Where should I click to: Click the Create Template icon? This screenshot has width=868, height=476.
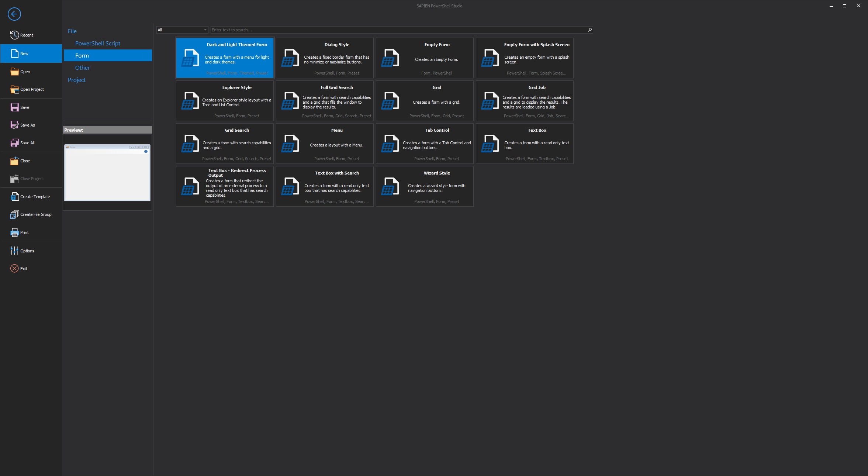(14, 197)
